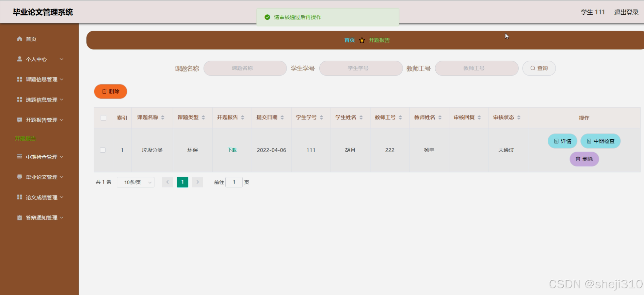
Task: Click the sort arrows on the 课题名称 column
Action: coord(163,118)
